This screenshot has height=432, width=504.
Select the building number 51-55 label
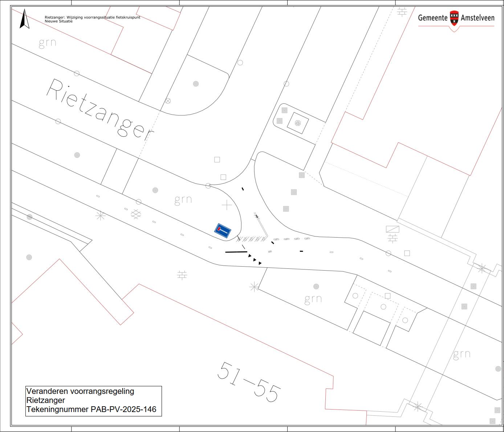tap(249, 382)
